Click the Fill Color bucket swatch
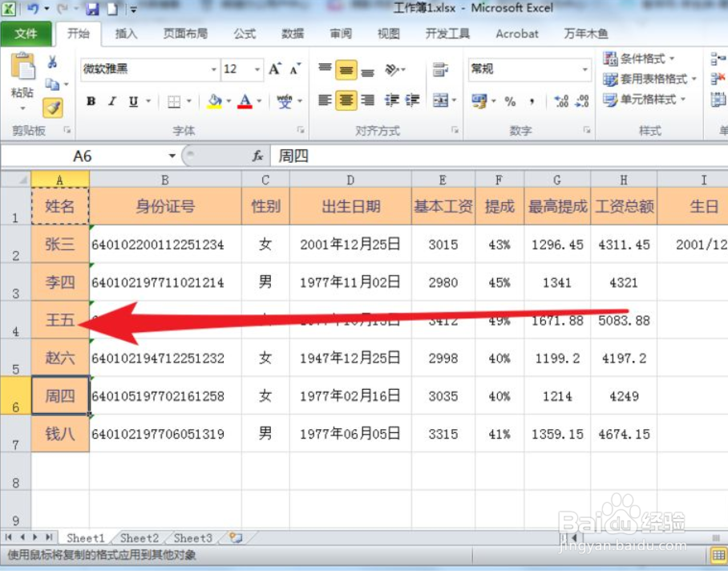This screenshot has width=728, height=571. click(215, 101)
